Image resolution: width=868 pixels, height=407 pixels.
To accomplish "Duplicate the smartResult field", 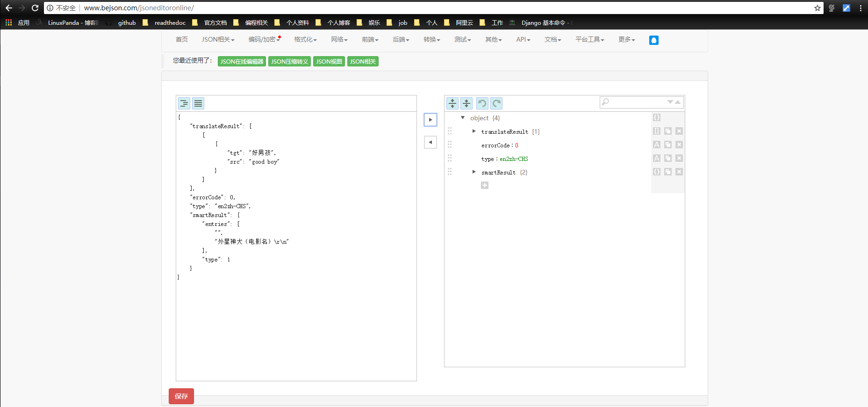I will point(668,172).
